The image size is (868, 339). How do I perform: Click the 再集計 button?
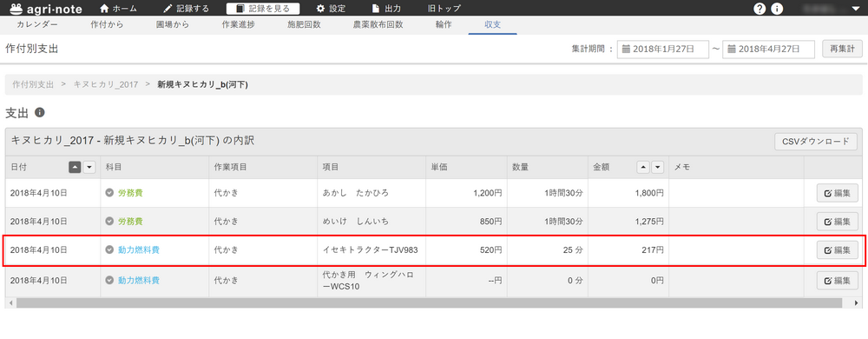point(842,49)
